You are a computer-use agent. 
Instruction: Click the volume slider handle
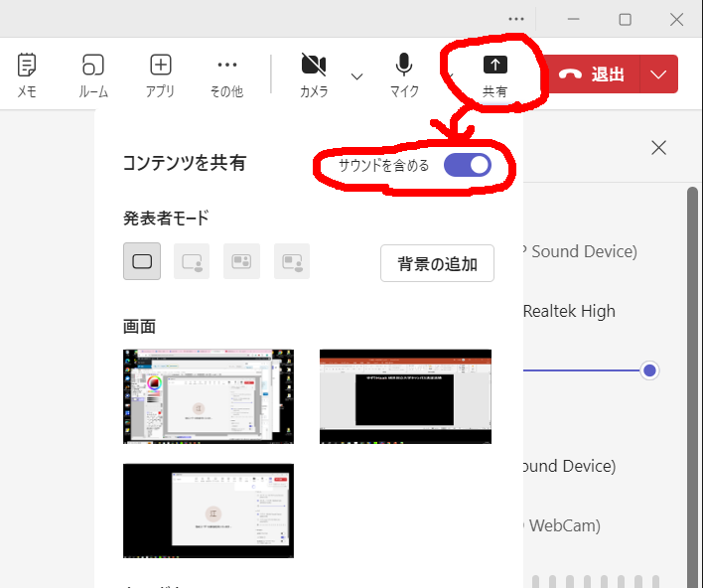pyautogui.click(x=649, y=370)
